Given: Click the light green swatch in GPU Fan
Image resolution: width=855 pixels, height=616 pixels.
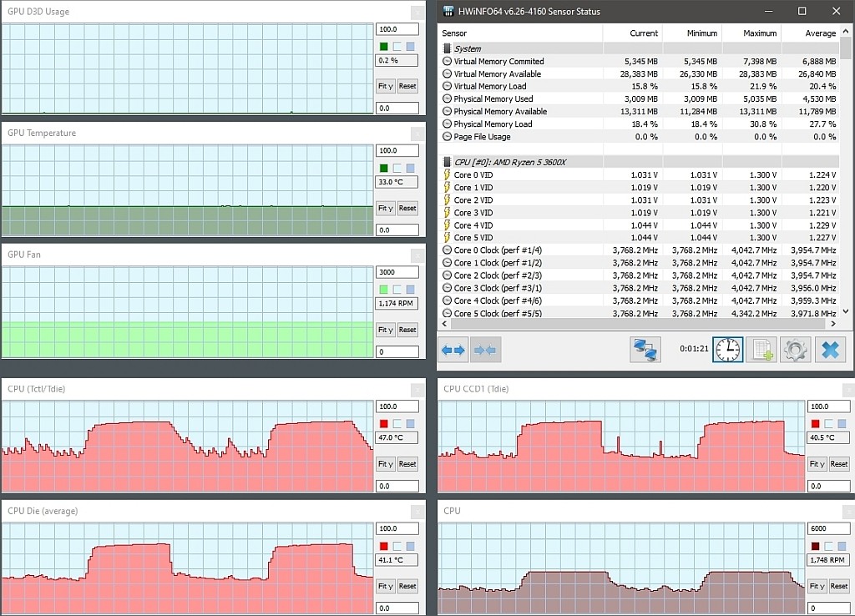Looking at the screenshot, I should click(x=384, y=290).
